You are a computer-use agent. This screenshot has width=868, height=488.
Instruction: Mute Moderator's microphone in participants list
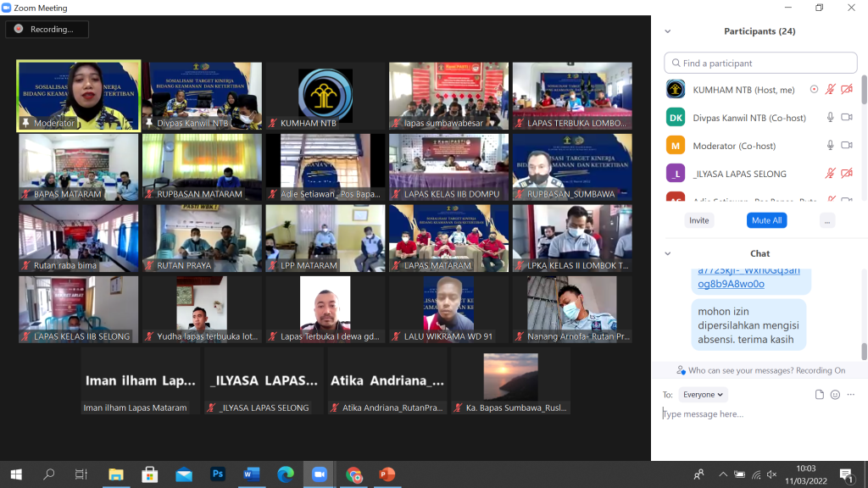[x=831, y=146]
